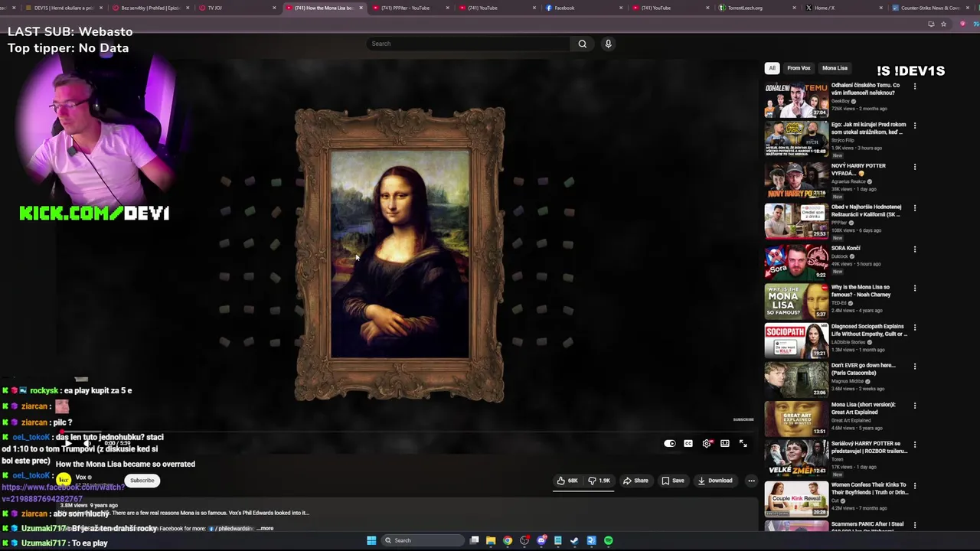Viewport: 980px width, 551px height.
Task: Open 'Why is the Mona Lisa so famous' video
Action: coord(796,302)
